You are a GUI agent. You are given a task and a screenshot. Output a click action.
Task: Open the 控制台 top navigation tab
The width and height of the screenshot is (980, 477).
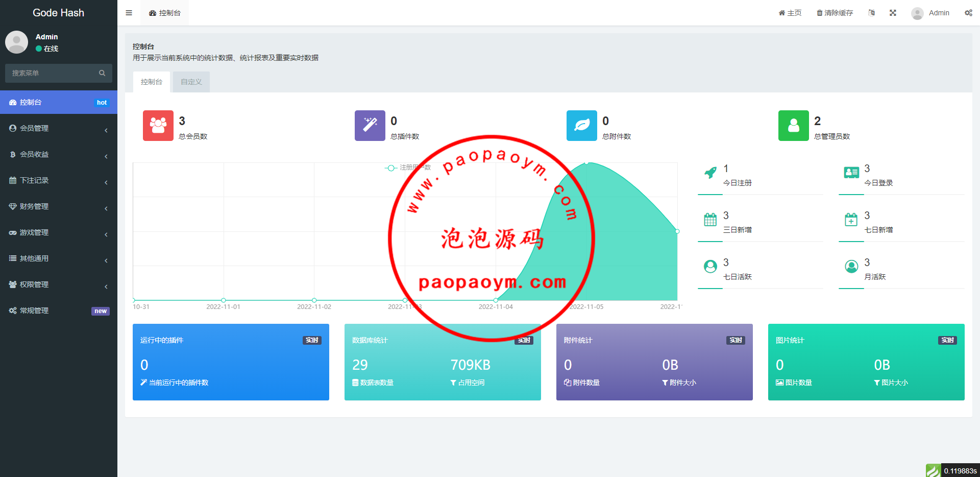pos(165,13)
